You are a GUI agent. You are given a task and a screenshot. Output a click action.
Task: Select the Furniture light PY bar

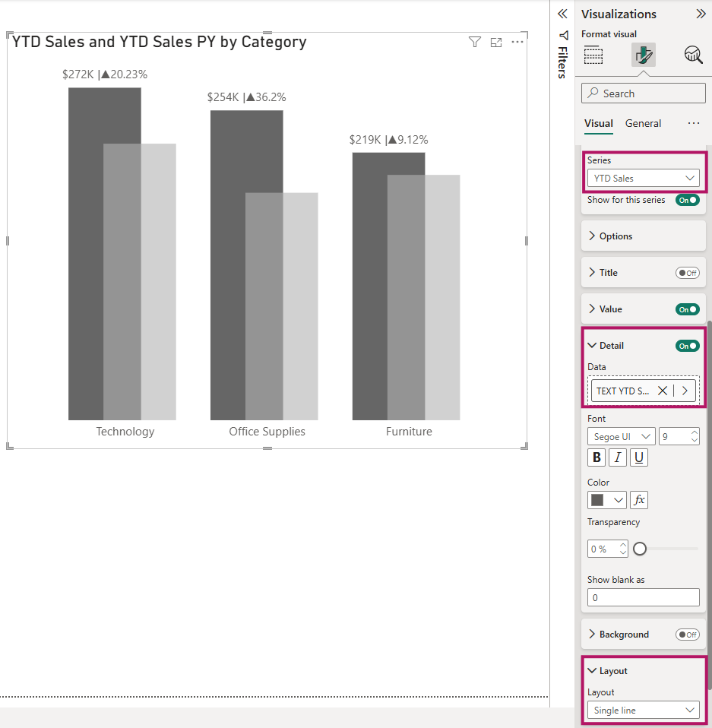[442, 298]
